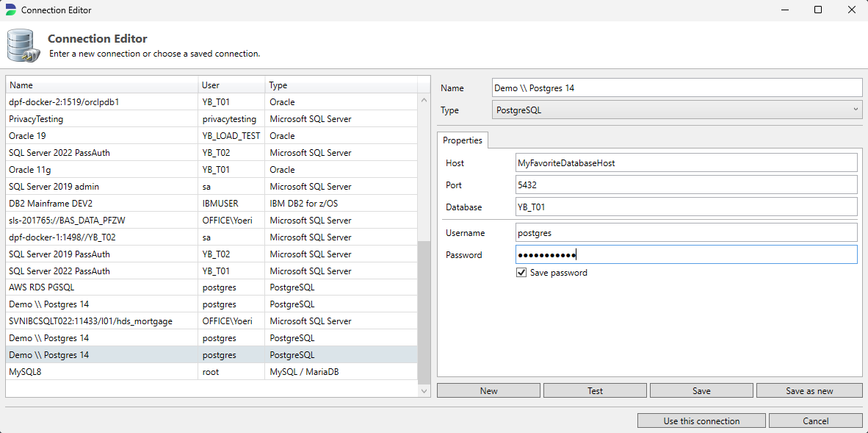Click the Host input field
Image resolution: width=868 pixels, height=433 pixels.
click(686, 163)
